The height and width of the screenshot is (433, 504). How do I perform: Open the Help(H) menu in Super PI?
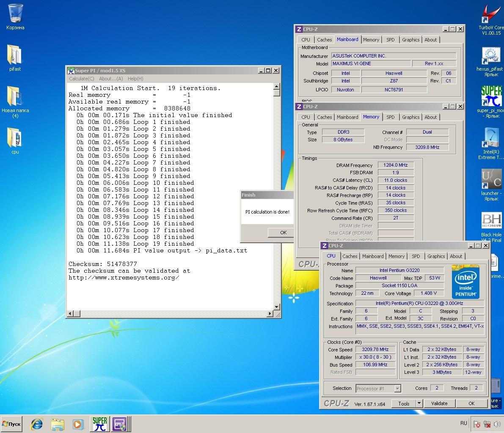click(135, 79)
